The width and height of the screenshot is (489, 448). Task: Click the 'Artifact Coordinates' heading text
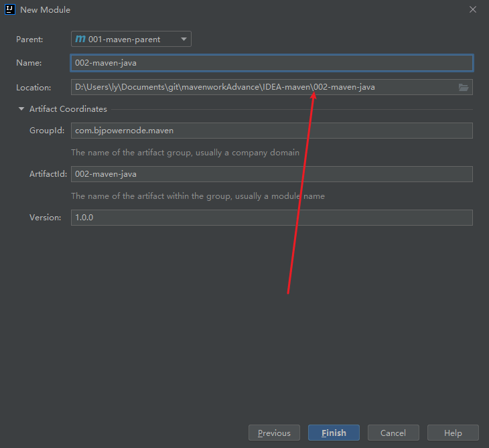68,108
